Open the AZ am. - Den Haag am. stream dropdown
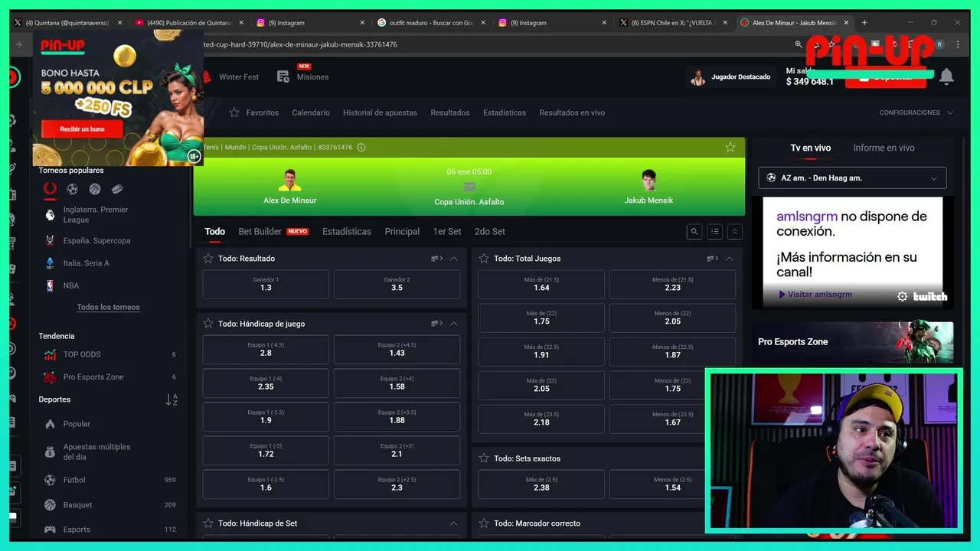 click(x=852, y=178)
